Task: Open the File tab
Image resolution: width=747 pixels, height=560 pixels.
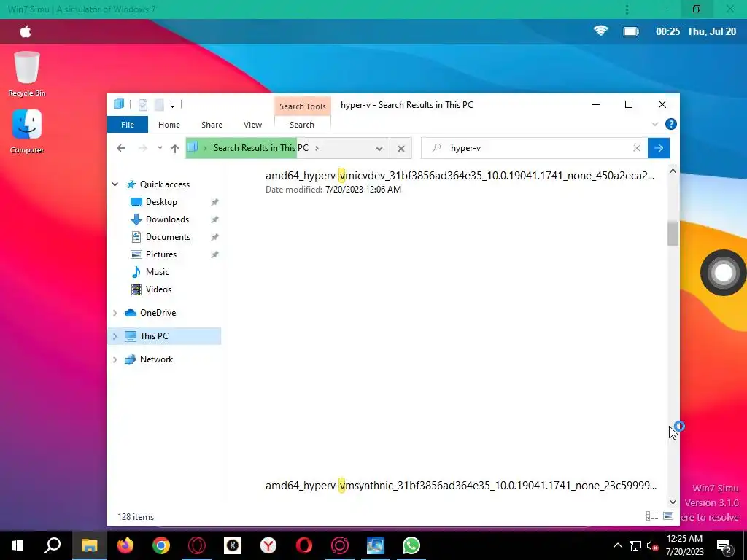Action: [x=128, y=125]
